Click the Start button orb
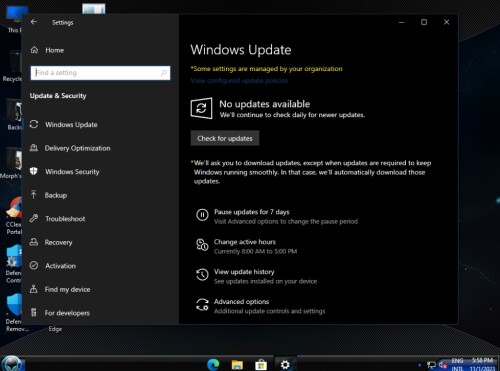The height and width of the screenshot is (371, 500). [12, 364]
